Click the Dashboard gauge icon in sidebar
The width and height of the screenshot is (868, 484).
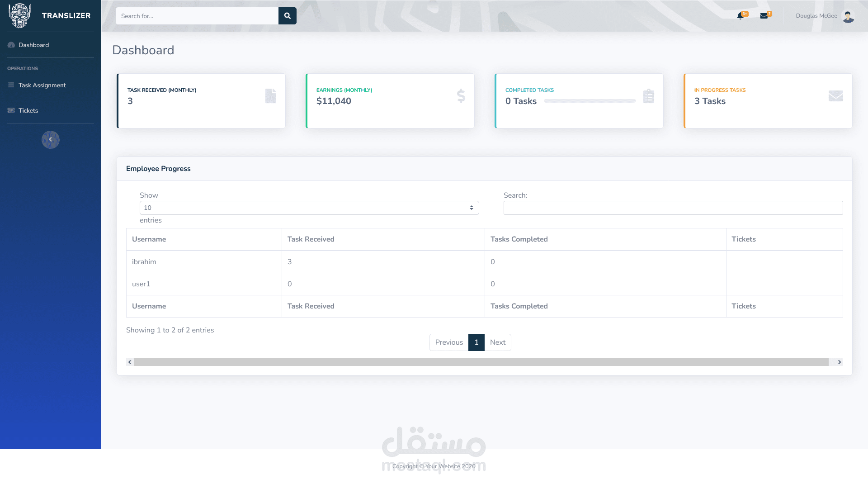pyautogui.click(x=11, y=45)
